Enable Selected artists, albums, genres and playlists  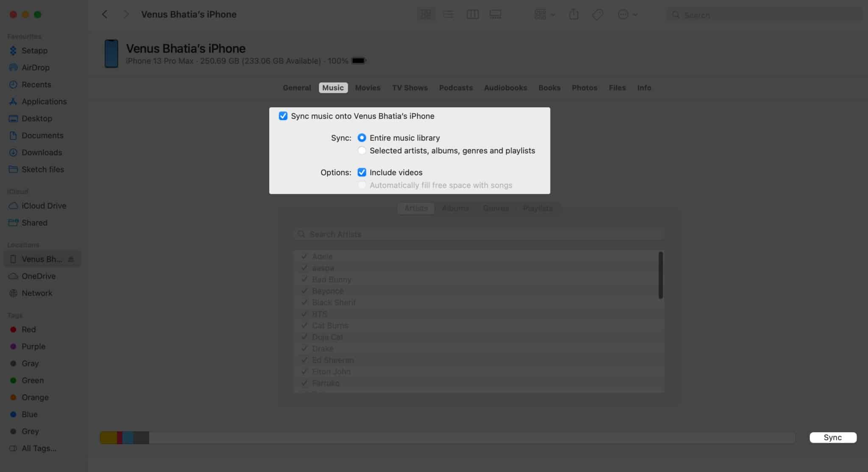point(362,151)
